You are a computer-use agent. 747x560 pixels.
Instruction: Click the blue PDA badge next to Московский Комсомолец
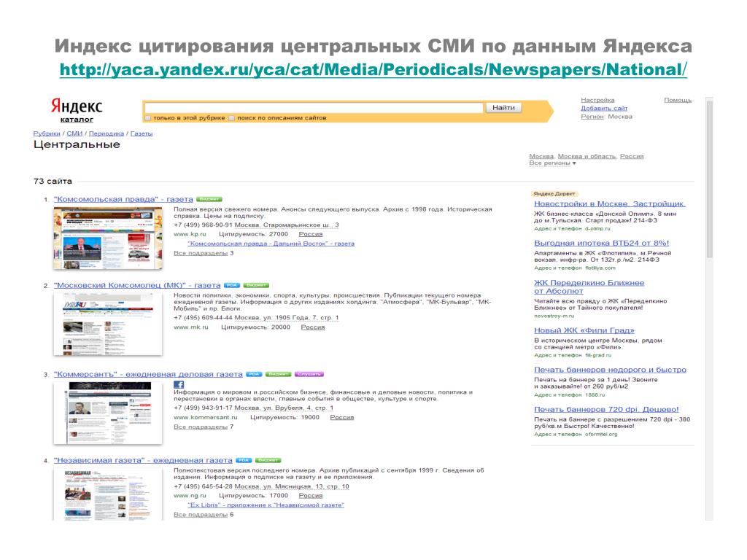click(x=232, y=285)
